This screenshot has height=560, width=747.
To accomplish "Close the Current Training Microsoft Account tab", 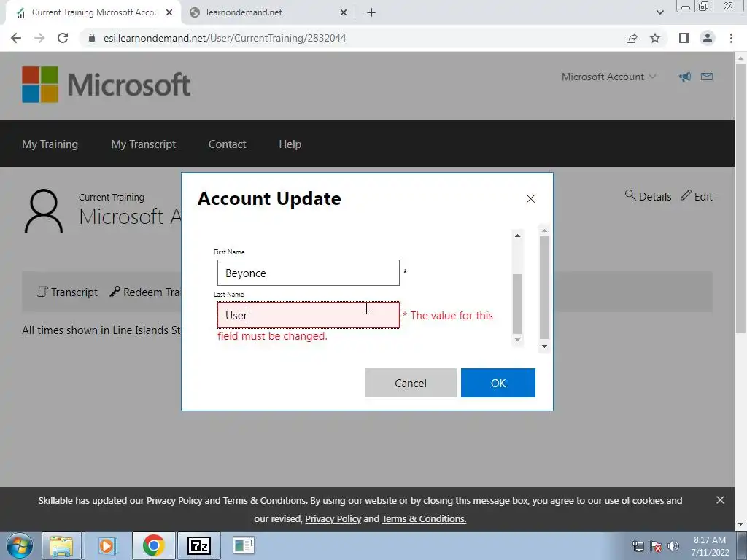I will click(x=169, y=12).
